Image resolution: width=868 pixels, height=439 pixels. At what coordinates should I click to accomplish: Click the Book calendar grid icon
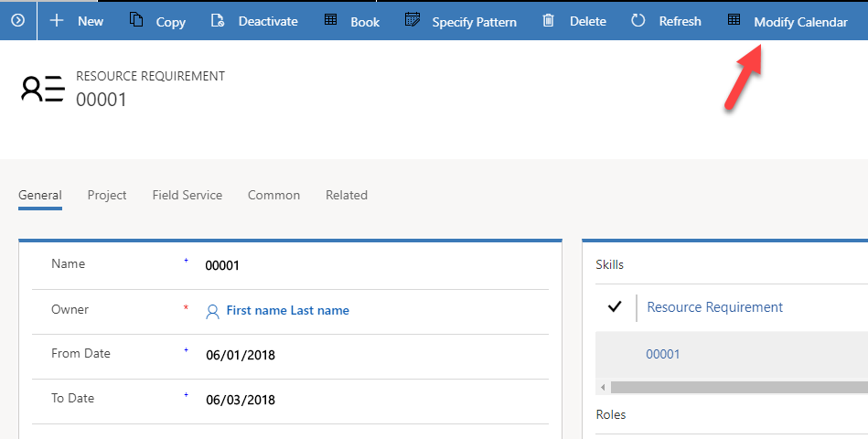(x=331, y=20)
